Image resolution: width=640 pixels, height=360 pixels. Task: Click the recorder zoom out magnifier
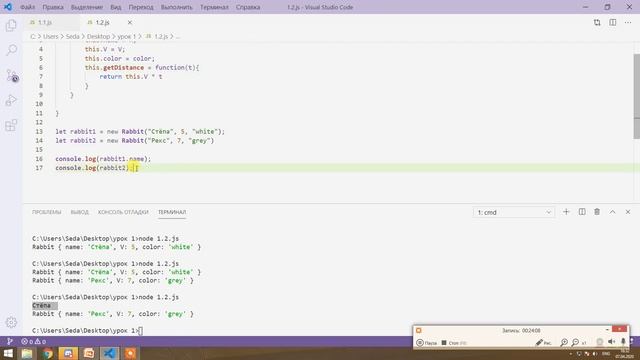575,342
